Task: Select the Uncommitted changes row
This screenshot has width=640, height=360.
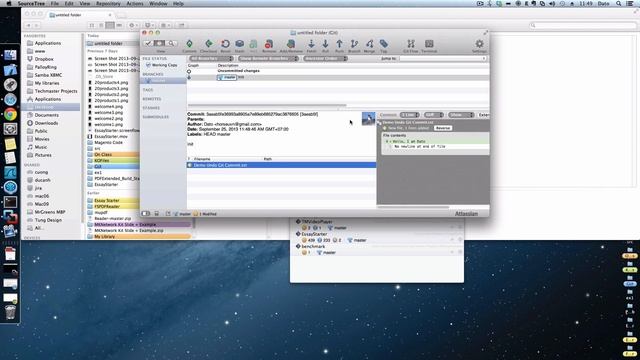Action: tap(338, 71)
